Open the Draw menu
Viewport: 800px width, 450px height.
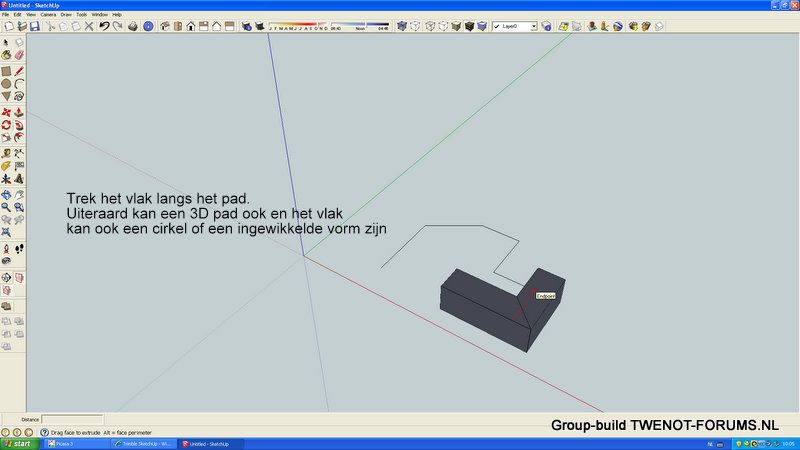[x=66, y=15]
